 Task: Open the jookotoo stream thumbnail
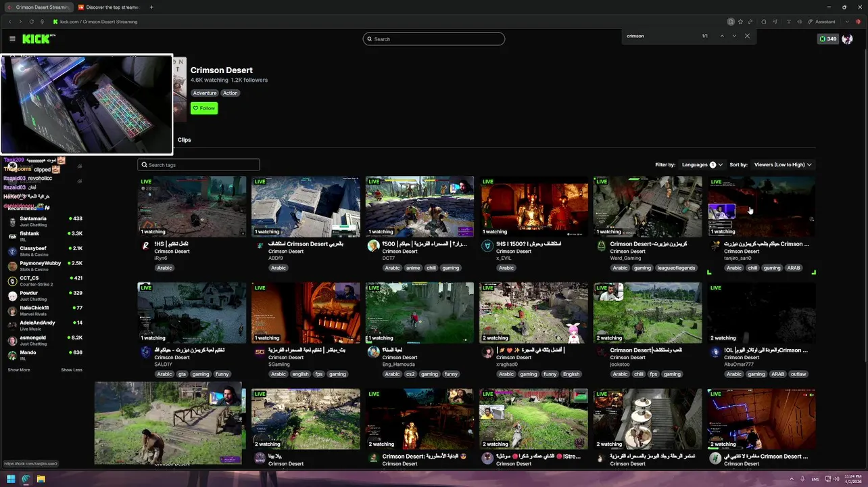[648, 312]
